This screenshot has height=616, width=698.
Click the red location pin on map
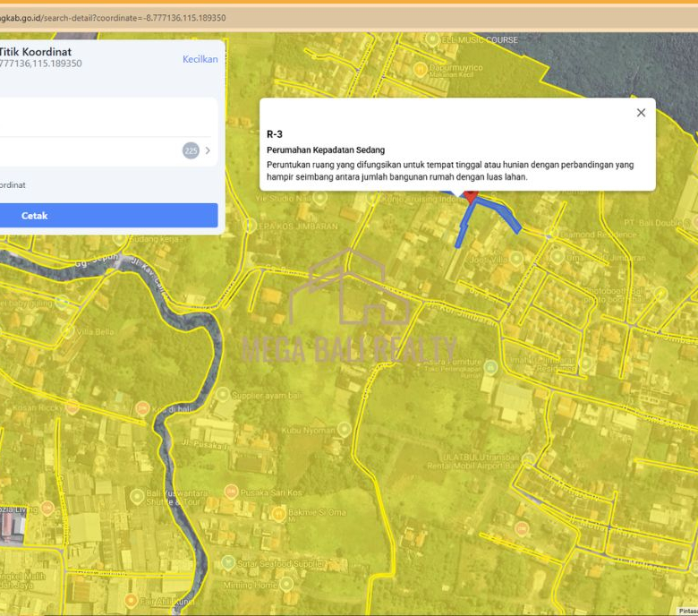coord(470,194)
